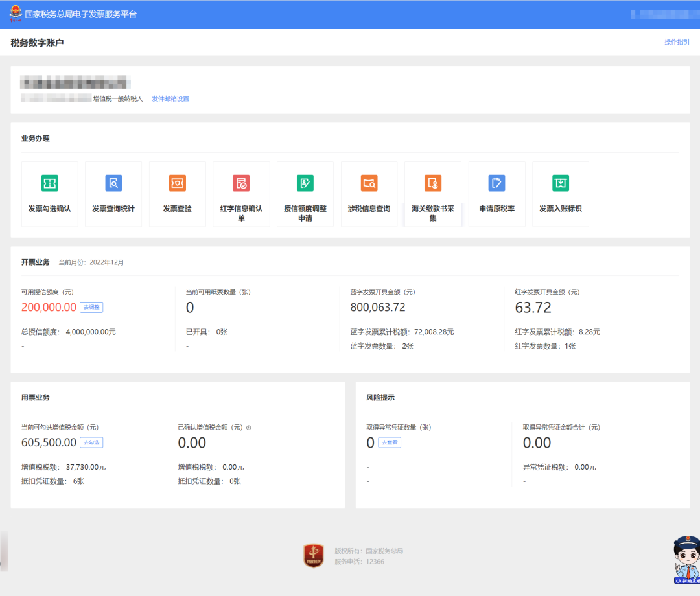Open 发票勾选确认 invoice selection icon
The height and width of the screenshot is (596, 700).
49,183
